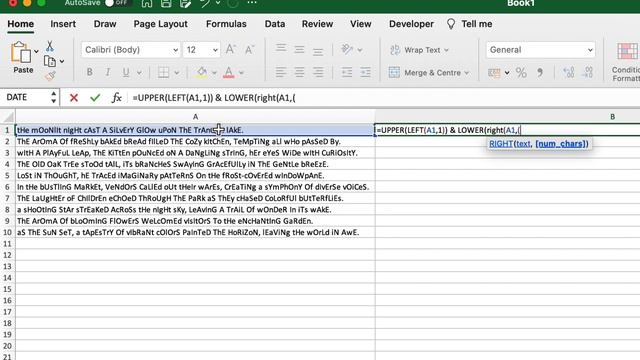This screenshot has height=360, width=640.
Task: Click the Home icon in title bar
Action: pyautogui.click(x=147, y=3)
